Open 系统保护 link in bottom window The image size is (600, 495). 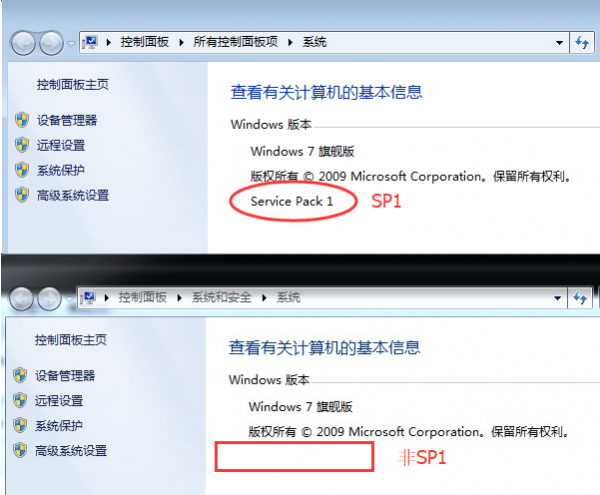click(x=59, y=426)
